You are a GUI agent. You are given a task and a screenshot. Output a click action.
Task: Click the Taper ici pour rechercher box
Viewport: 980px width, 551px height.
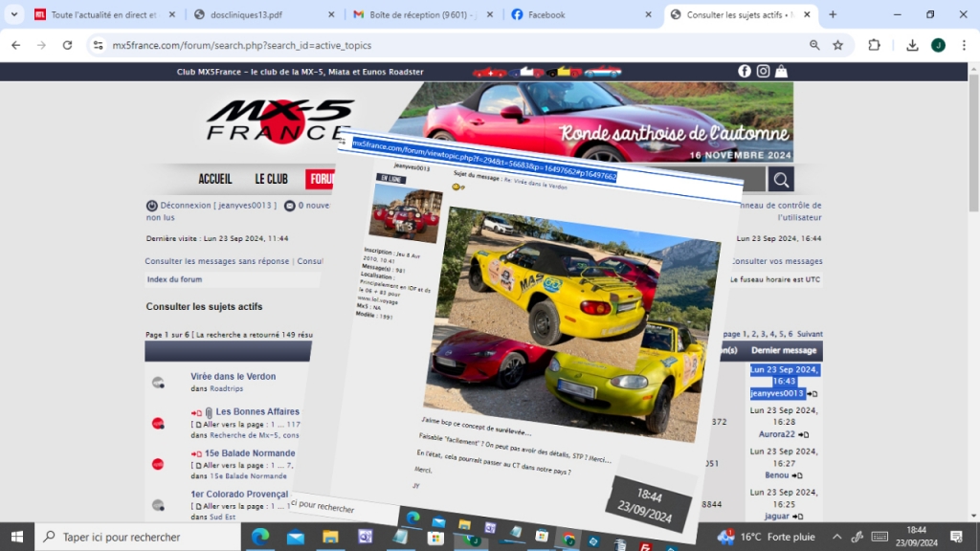[136, 537]
